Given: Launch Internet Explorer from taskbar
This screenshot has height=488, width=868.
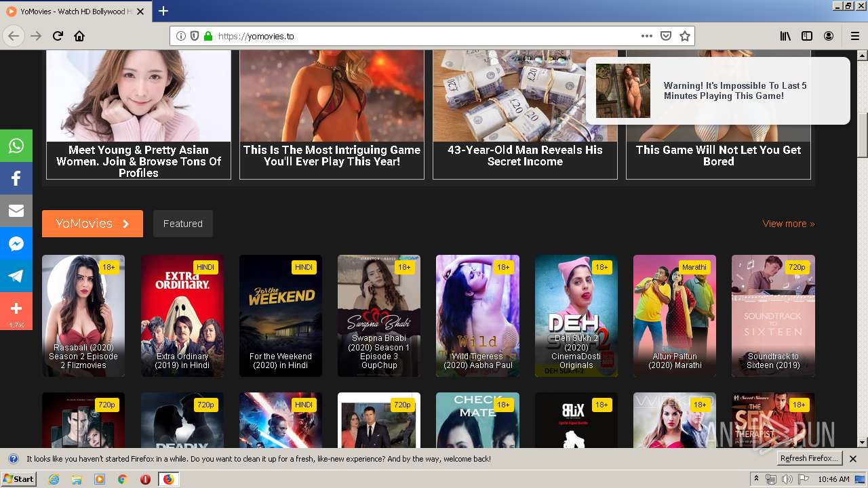Looking at the screenshot, I should click(x=54, y=479).
